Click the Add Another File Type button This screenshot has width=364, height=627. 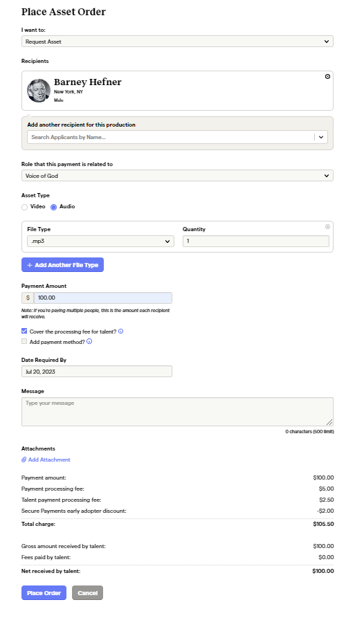click(x=62, y=265)
